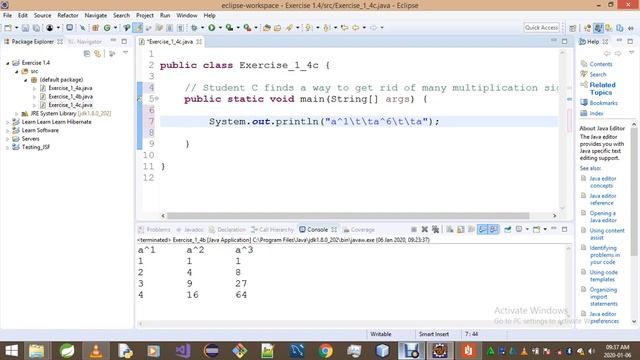
Task: Collapse the Exercise 1.4 project node
Action: coord(7,63)
